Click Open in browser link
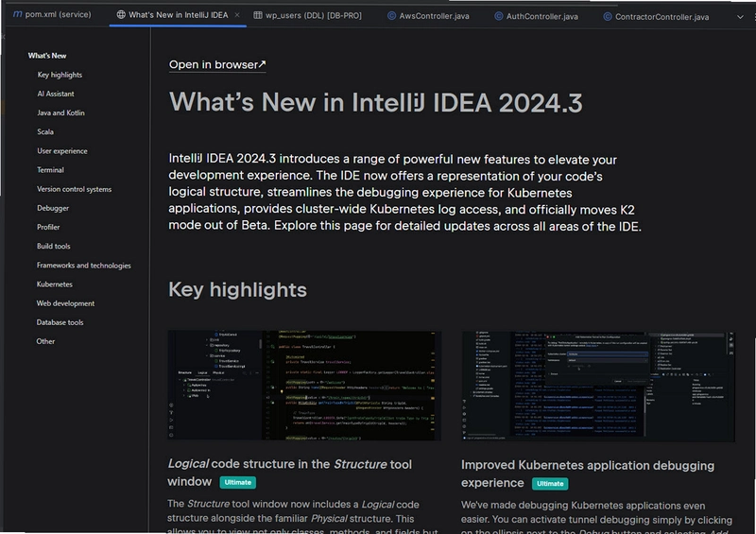This screenshot has height=534, width=756. 217,64
